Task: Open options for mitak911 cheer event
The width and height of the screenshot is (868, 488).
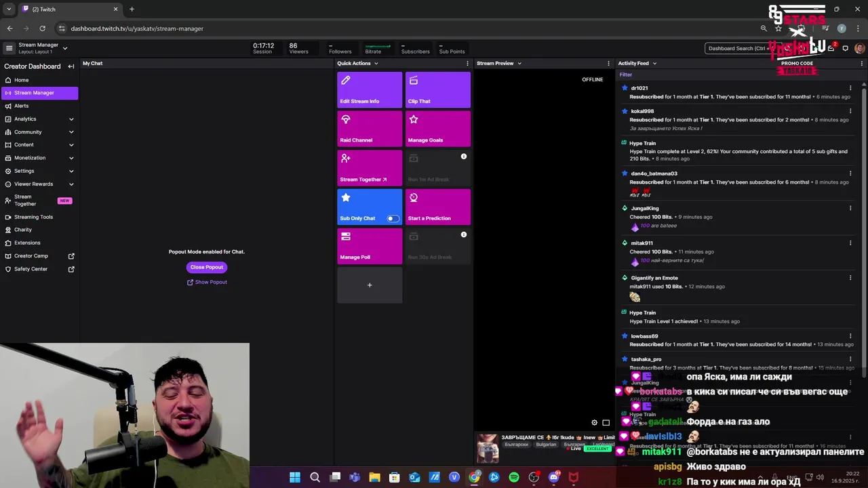Action: coord(850,243)
